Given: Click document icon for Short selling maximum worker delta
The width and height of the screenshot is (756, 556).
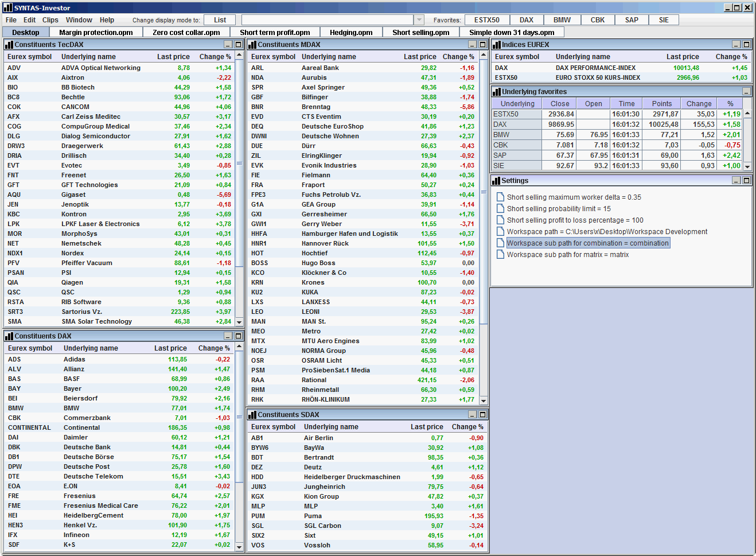Looking at the screenshot, I should [x=501, y=197].
